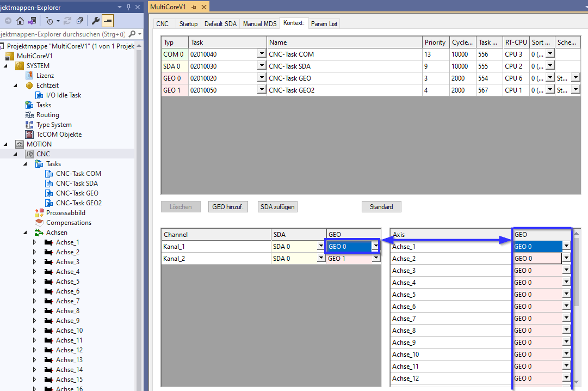Expand Achse_5 in the tree
Image resolution: width=588 pixels, height=391 pixels.
coord(34,282)
